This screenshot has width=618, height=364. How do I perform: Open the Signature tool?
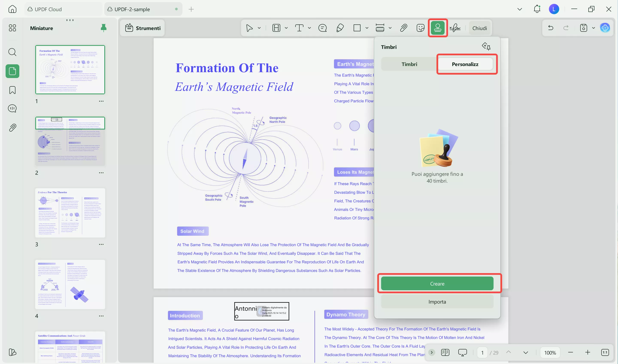pyautogui.click(x=455, y=28)
